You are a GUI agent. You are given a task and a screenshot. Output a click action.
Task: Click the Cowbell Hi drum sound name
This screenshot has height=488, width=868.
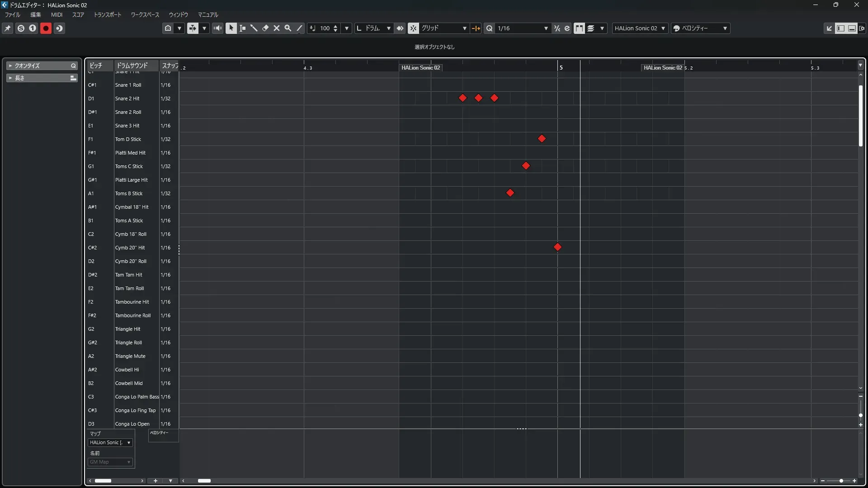tap(127, 370)
